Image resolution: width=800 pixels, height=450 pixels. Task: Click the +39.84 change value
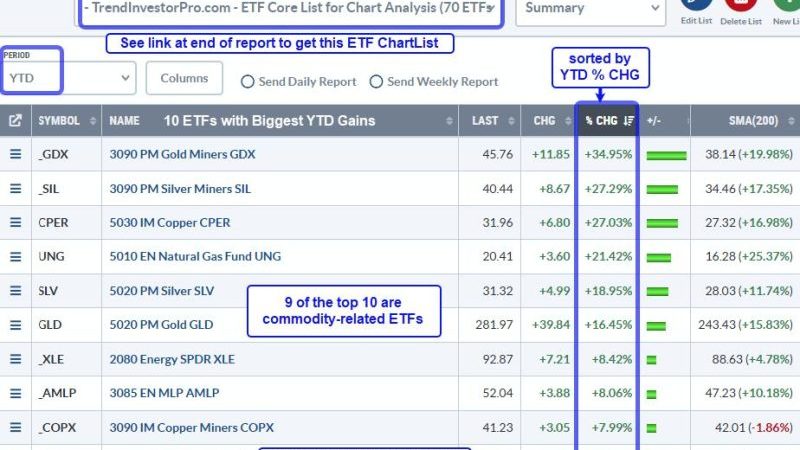click(551, 324)
